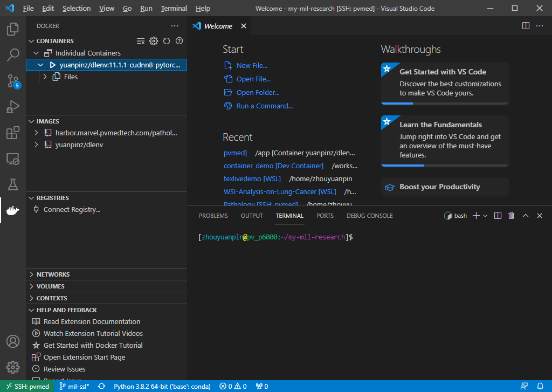Screen dimensions: 552x392
Task: Click the feedback icon in status bar
Action: (524, 387)
